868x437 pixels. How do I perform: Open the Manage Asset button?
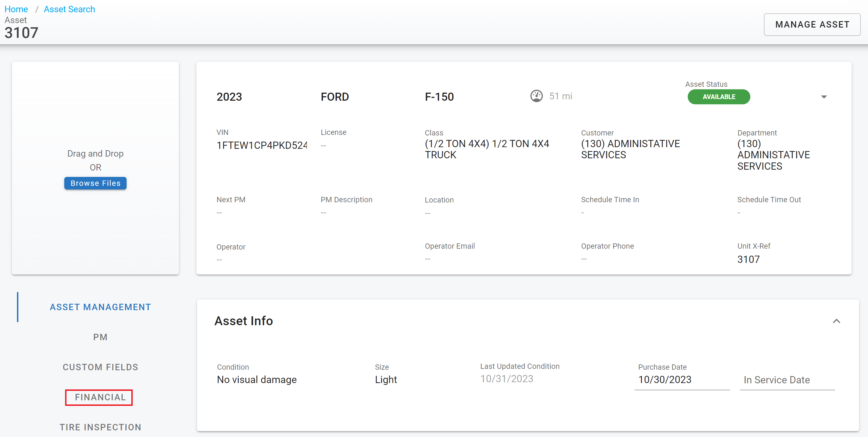[812, 24]
